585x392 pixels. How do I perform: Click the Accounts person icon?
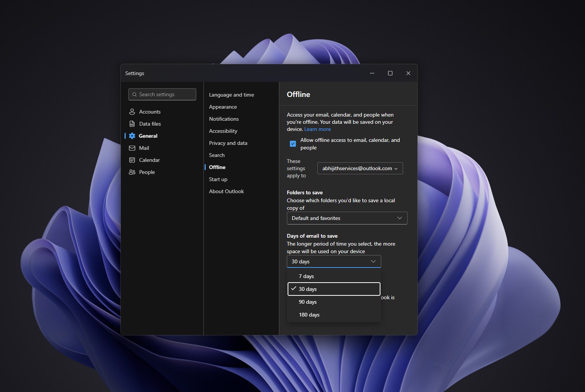point(132,112)
